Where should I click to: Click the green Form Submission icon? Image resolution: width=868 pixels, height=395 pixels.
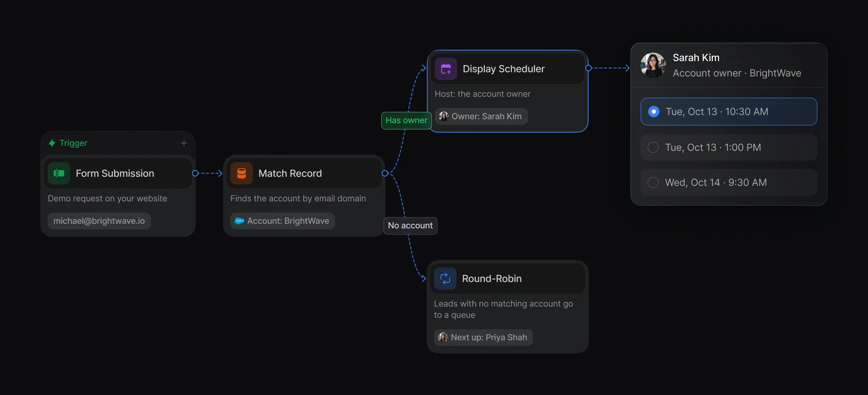(x=59, y=173)
